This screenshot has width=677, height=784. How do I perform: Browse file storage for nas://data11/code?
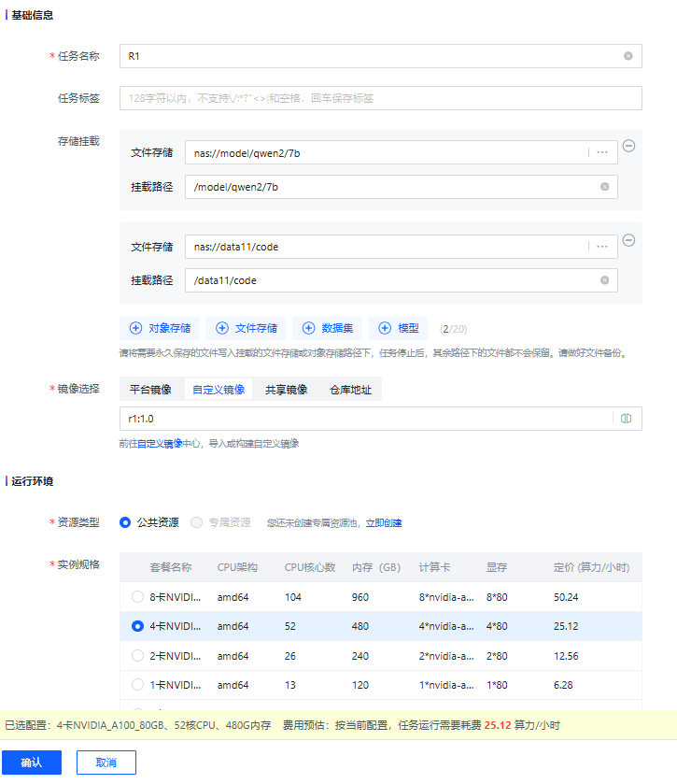[602, 246]
